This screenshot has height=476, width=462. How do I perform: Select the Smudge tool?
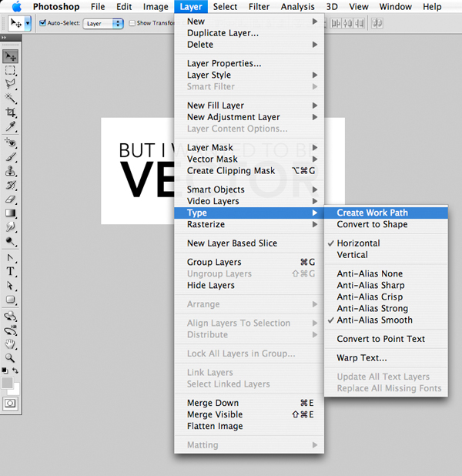(10, 227)
